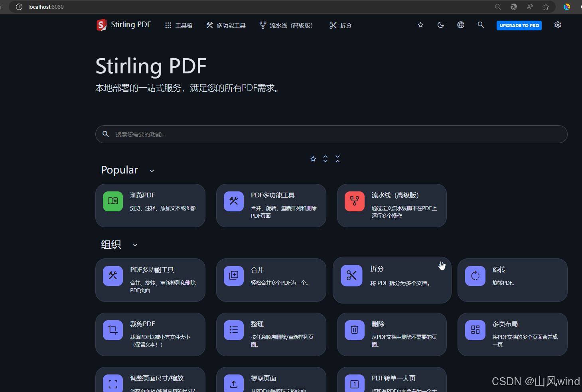Click text 浏览、注释、添加文本或图像
The width and height of the screenshot is (582, 392).
coord(163,208)
